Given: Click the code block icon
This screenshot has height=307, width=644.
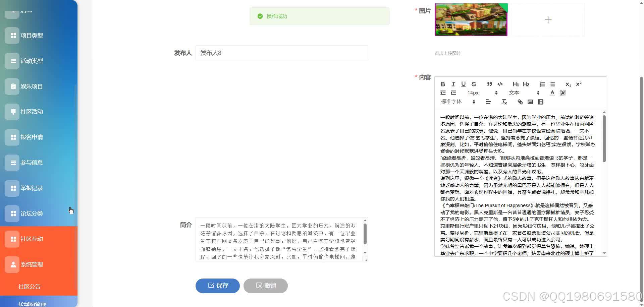Looking at the screenshot, I should (500, 84).
